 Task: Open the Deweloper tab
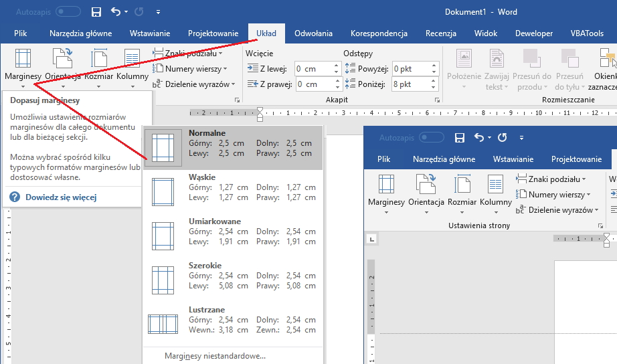[x=534, y=33]
